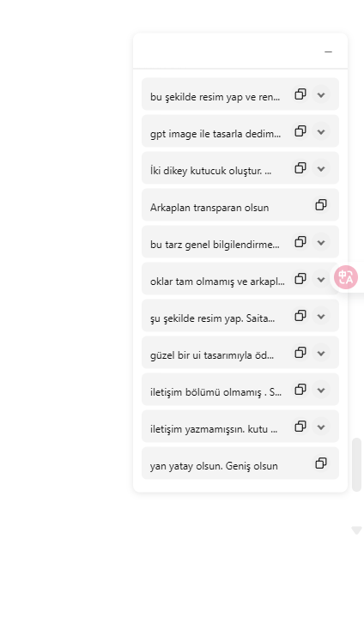Copy the 'şu şekilde resim yap' prompt
Screen dimensions: 364x618
tap(300, 316)
